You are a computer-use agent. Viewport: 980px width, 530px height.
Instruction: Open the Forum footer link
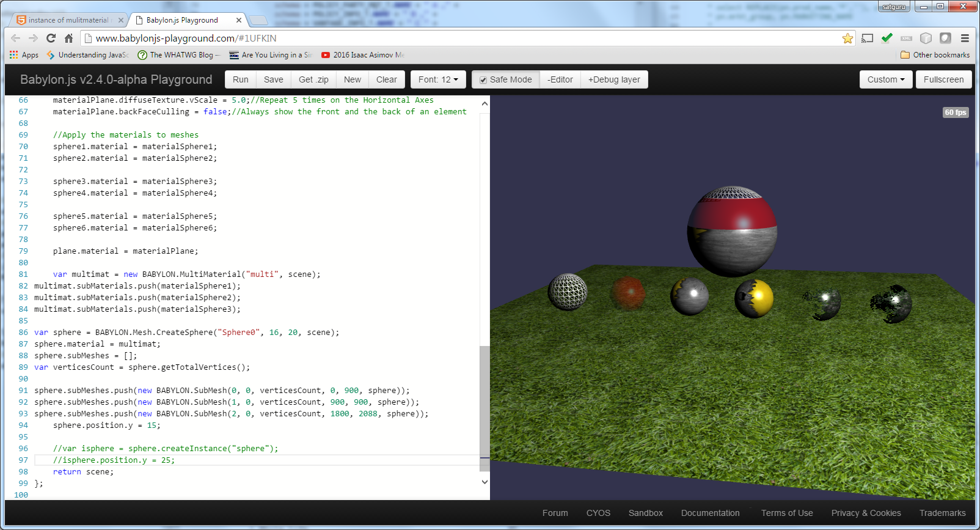555,513
